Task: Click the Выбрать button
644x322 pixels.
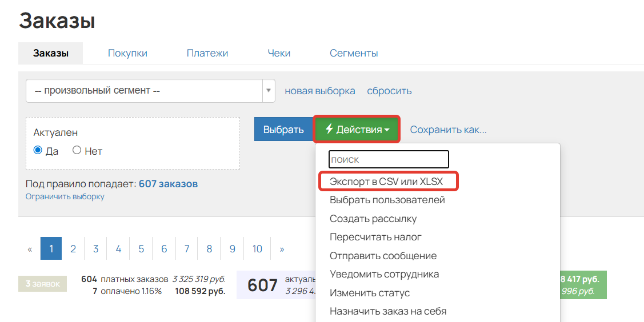Action: click(x=283, y=129)
